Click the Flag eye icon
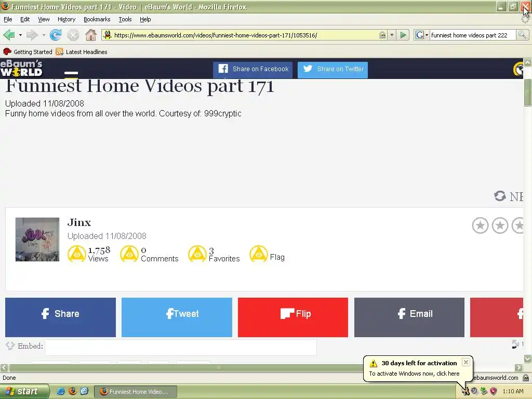 click(259, 254)
